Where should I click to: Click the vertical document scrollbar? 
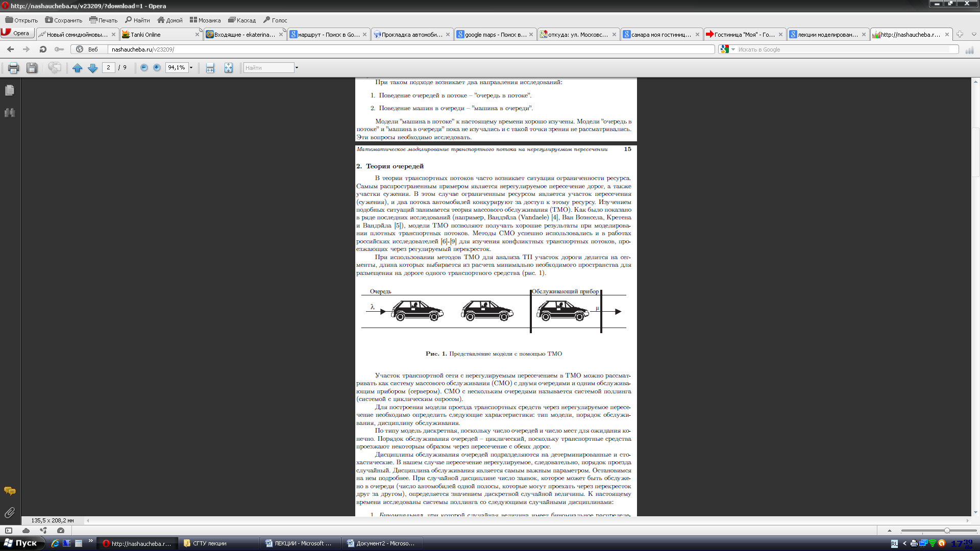(x=975, y=296)
